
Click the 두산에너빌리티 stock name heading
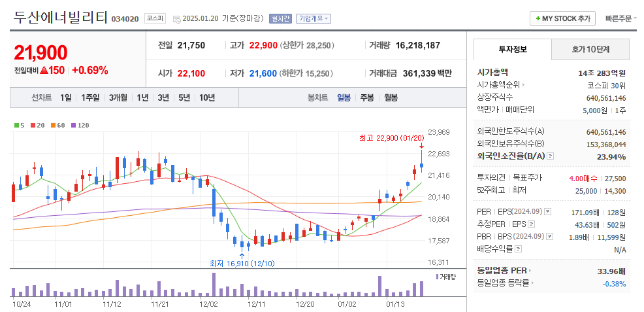tap(61, 17)
